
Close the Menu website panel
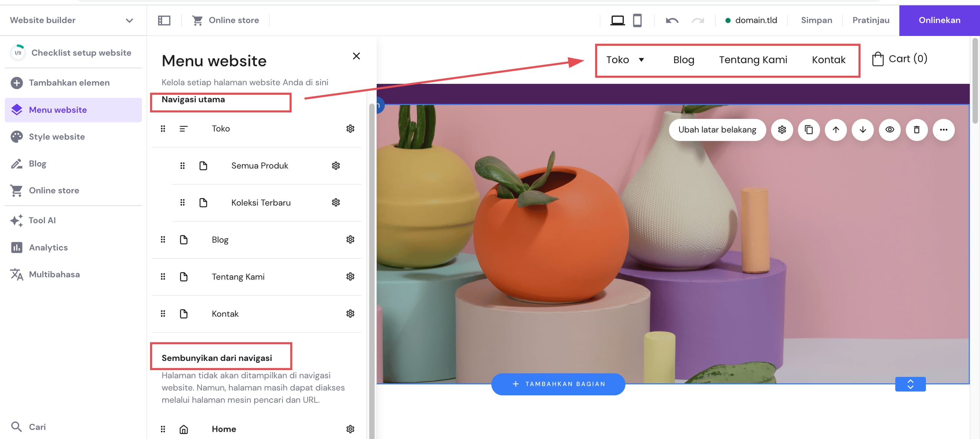pos(356,56)
